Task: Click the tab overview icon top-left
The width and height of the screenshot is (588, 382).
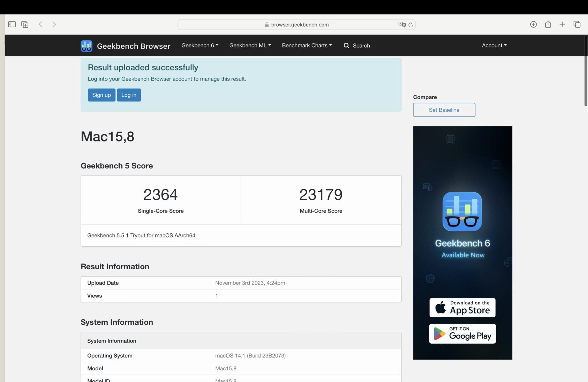Action: (x=25, y=24)
